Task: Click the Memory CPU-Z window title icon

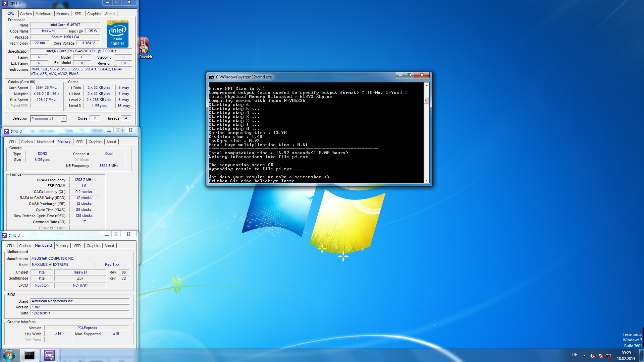Action: [x=6, y=131]
